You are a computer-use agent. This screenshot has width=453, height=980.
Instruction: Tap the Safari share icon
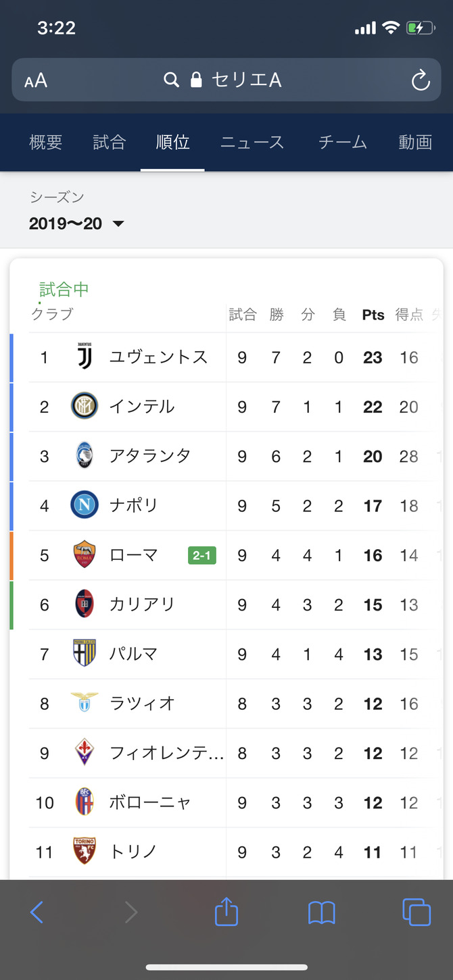[x=226, y=912]
